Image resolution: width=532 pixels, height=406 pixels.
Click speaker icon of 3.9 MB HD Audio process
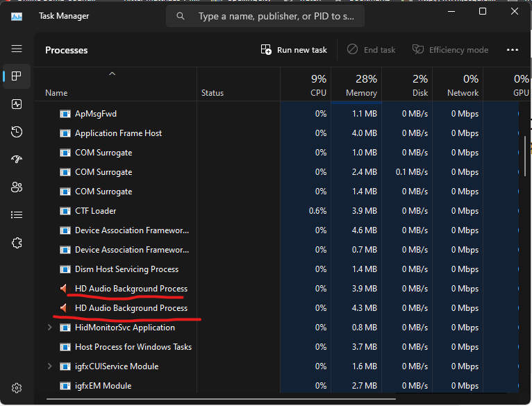(65, 289)
